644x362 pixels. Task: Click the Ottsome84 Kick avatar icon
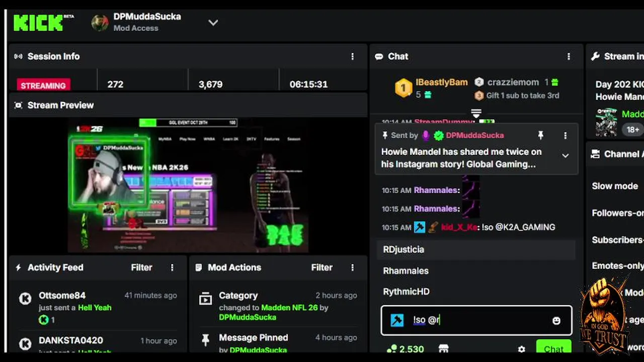coord(25,299)
